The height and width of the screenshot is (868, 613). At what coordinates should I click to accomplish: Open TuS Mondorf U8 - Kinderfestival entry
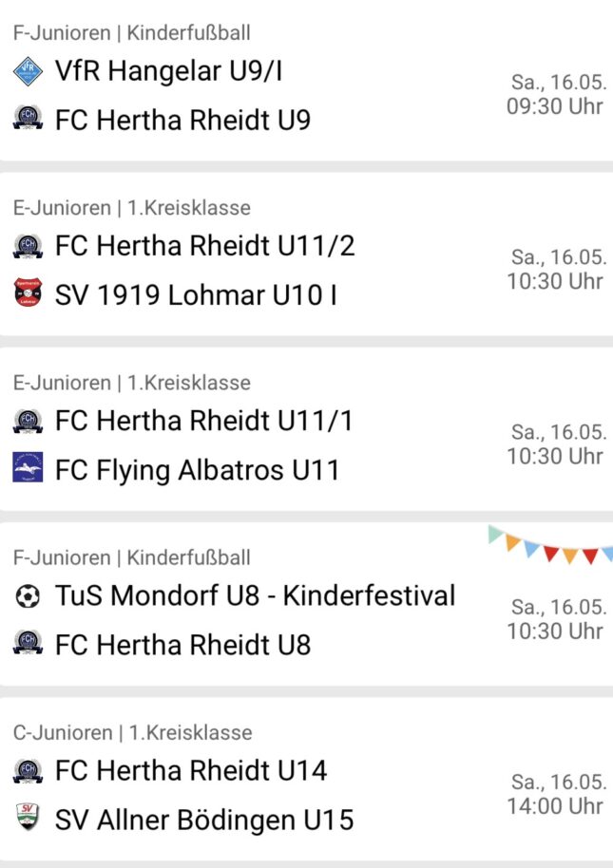coord(256,596)
